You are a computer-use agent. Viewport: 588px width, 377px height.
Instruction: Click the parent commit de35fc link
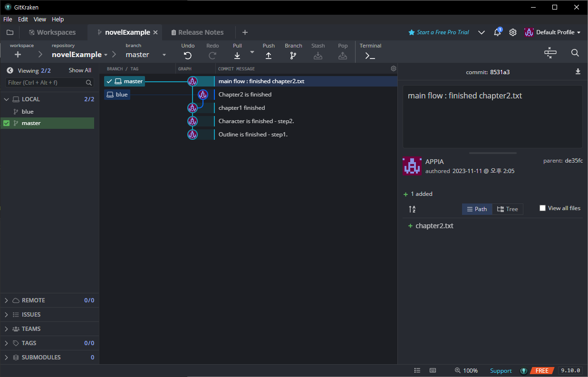[x=574, y=161]
